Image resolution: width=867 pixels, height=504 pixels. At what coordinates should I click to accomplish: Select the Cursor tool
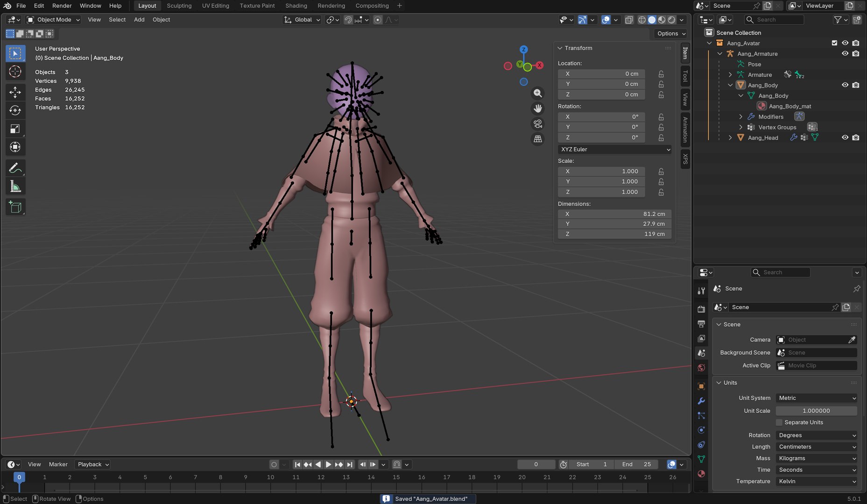[x=15, y=71]
